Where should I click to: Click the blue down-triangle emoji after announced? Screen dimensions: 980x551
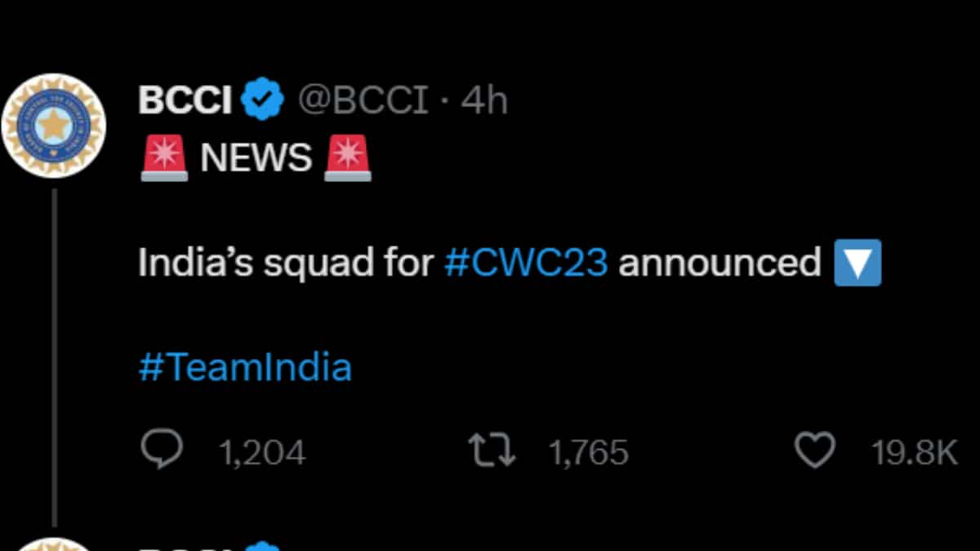point(857,264)
